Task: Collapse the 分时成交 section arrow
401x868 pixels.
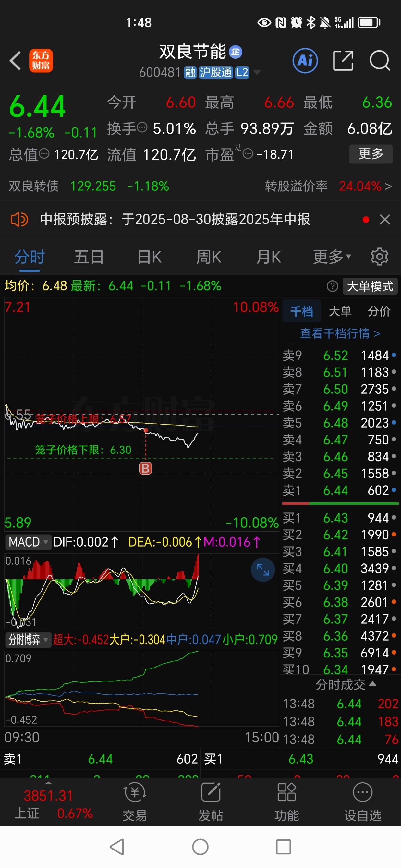Action: 372,684
